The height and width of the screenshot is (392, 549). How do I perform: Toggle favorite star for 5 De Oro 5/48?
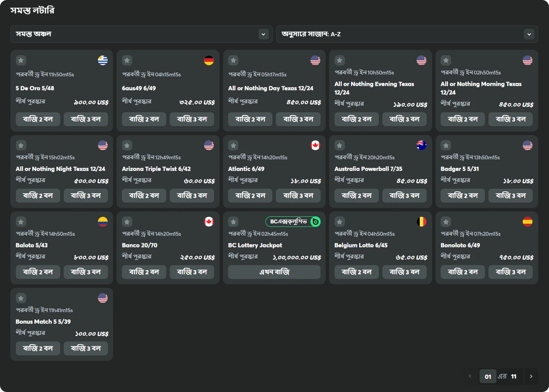coord(21,61)
